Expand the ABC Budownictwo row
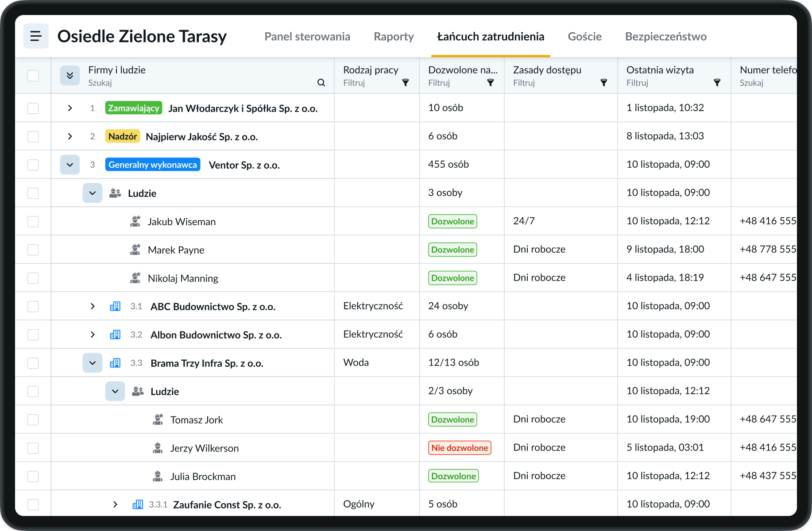 tap(93, 306)
